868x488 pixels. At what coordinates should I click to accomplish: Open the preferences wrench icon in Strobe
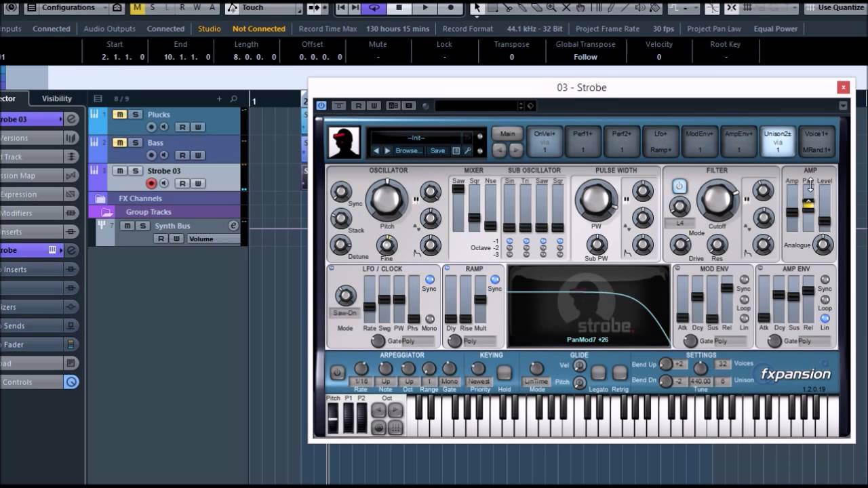click(x=467, y=150)
